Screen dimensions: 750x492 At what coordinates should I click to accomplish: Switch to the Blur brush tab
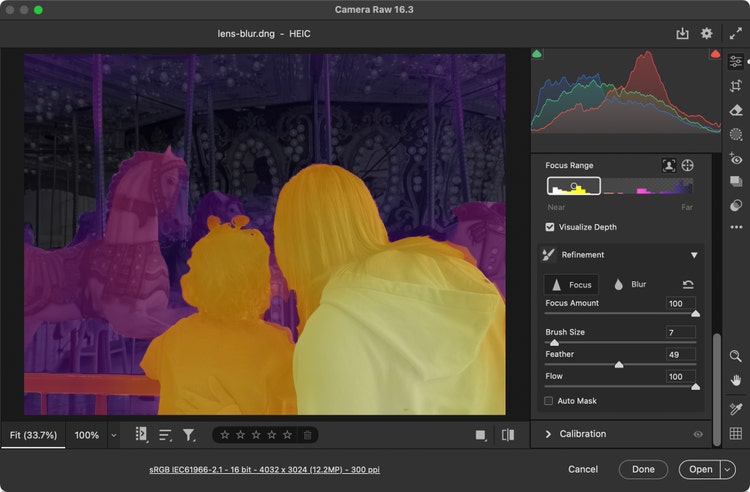click(x=629, y=285)
